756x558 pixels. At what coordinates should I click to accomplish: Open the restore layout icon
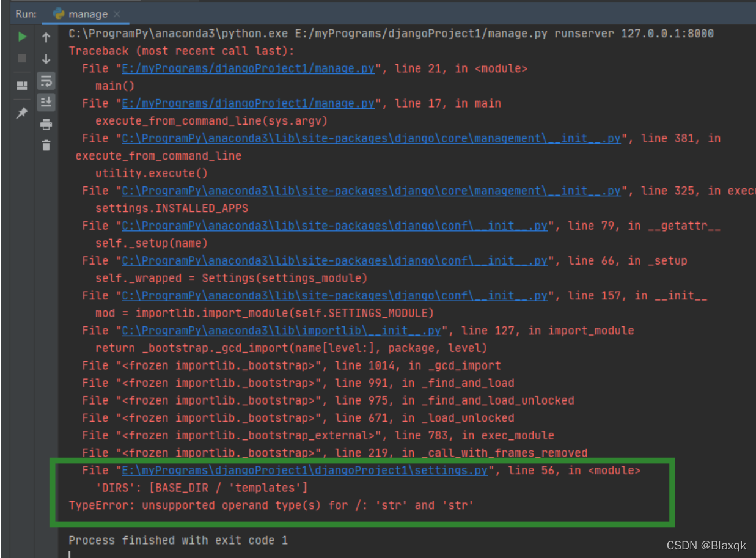22,86
